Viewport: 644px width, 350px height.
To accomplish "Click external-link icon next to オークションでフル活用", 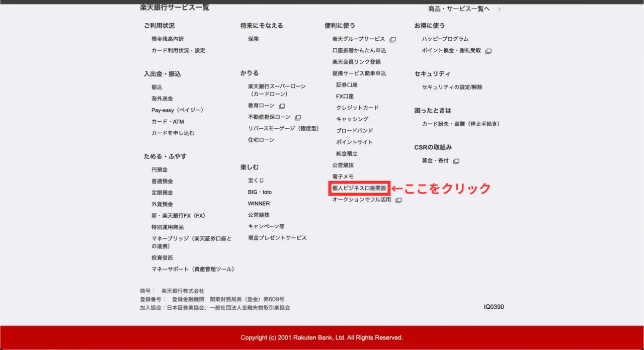I will [398, 200].
